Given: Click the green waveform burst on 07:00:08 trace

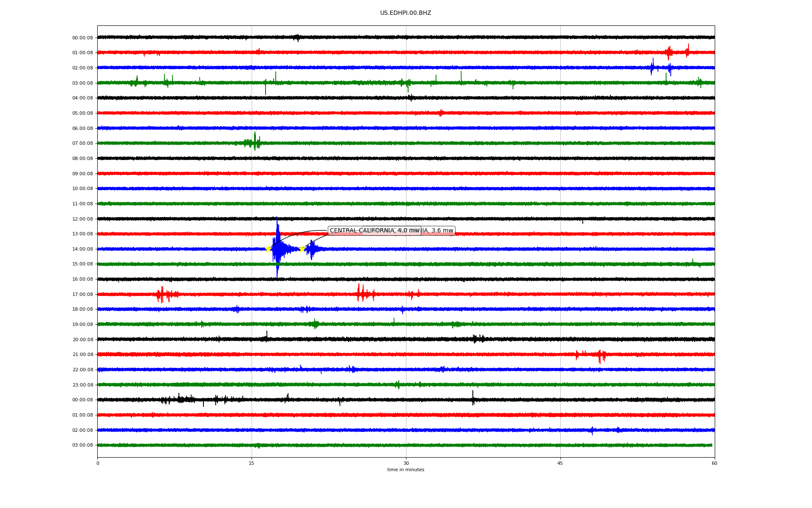Looking at the screenshot, I should [x=255, y=142].
